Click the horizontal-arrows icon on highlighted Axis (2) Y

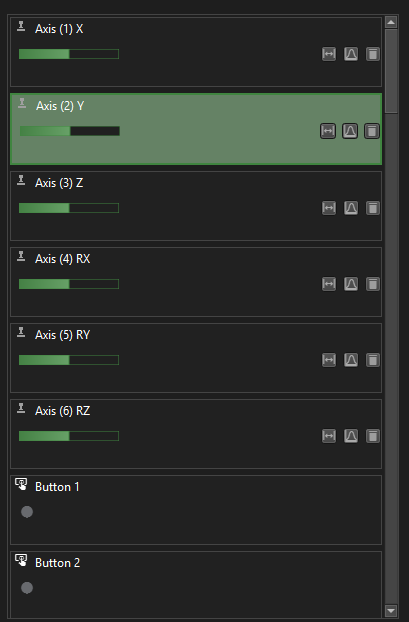point(328,131)
